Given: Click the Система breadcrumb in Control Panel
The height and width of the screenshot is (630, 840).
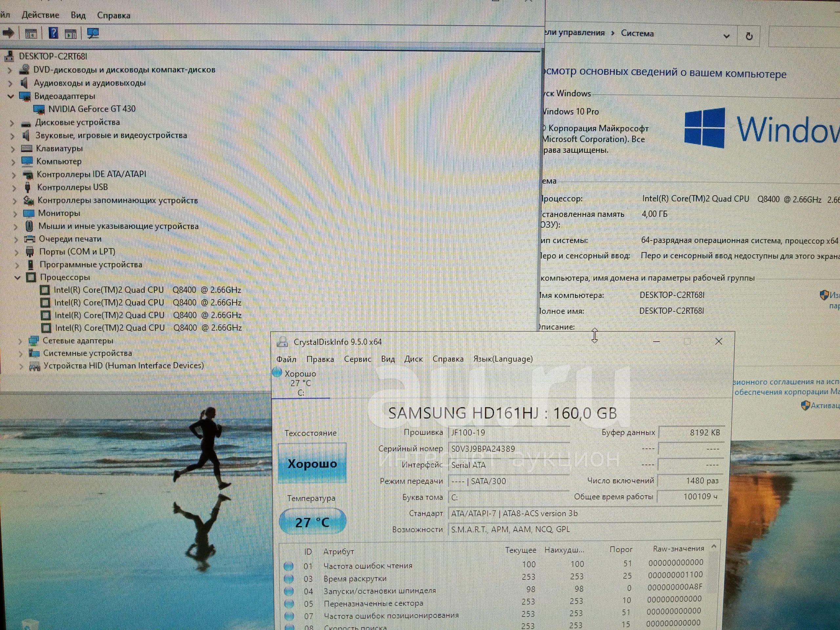Looking at the screenshot, I should (x=637, y=33).
